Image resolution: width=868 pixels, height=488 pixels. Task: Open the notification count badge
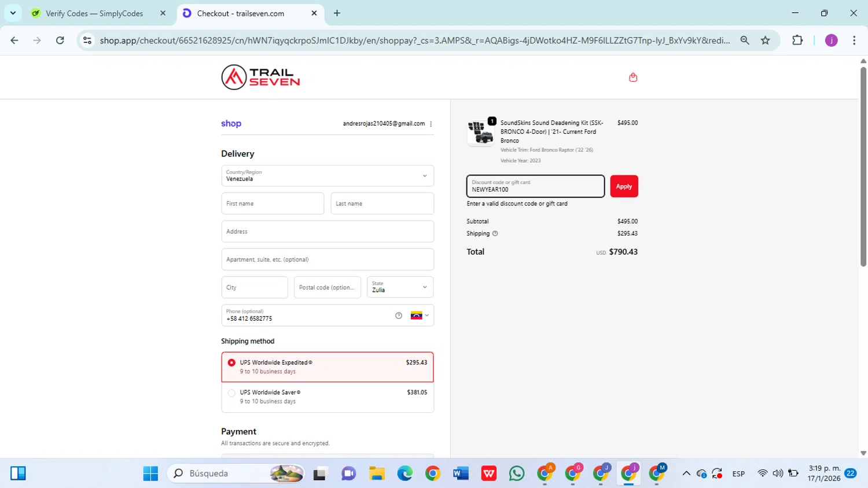(x=851, y=474)
